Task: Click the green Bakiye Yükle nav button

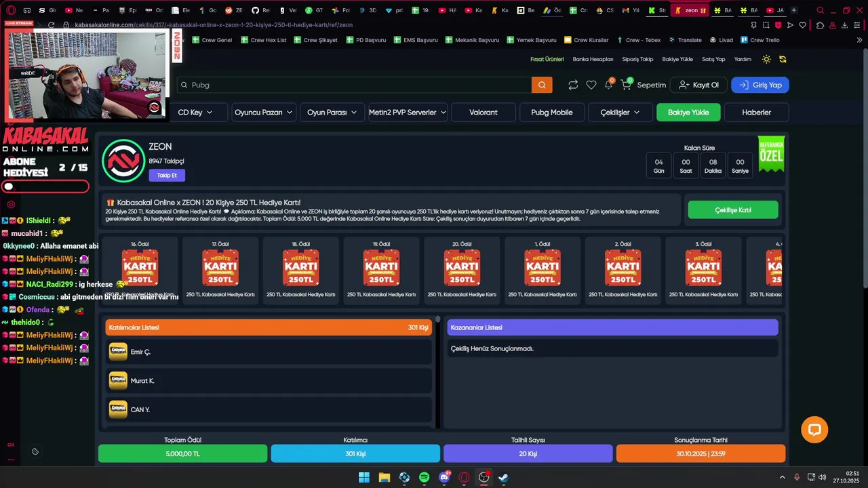Action: click(x=688, y=113)
